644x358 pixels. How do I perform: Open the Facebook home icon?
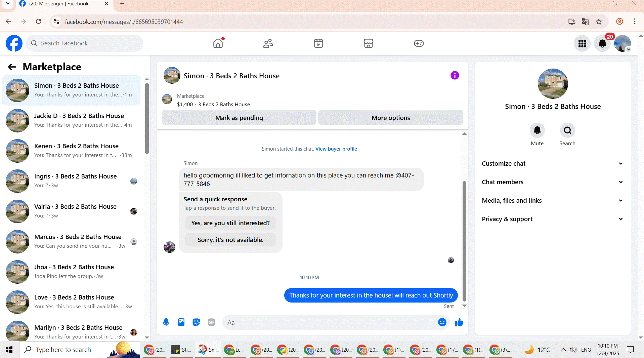(218, 43)
